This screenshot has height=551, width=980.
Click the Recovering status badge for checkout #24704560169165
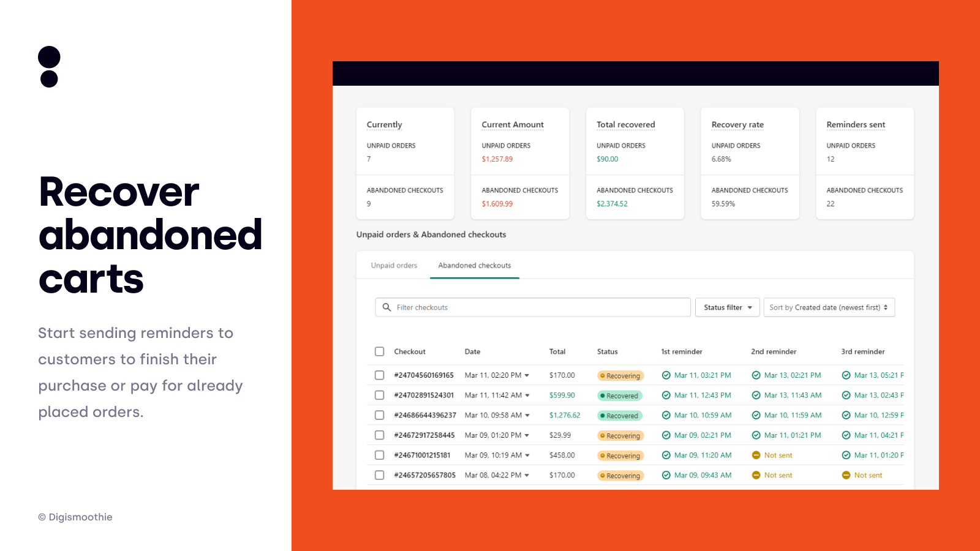point(620,375)
